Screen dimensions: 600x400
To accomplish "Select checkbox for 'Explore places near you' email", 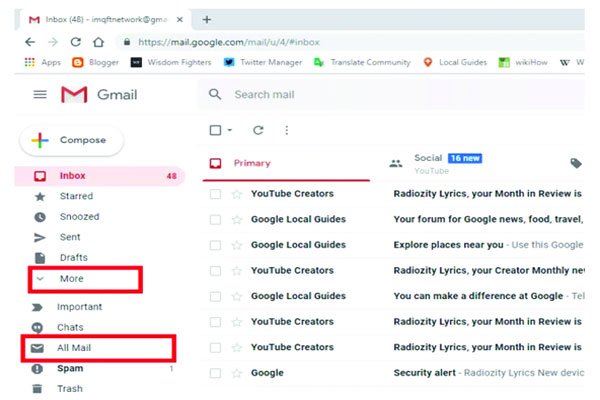I will coord(215,245).
